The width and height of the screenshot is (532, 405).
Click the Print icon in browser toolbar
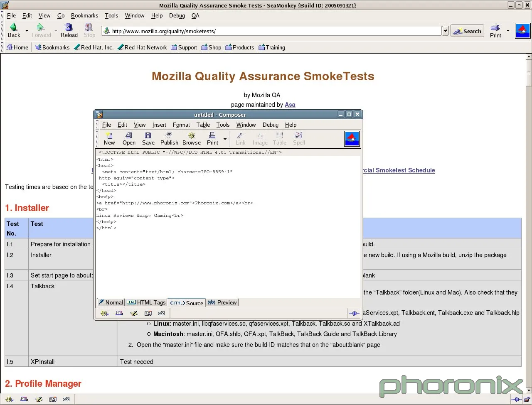click(x=495, y=28)
